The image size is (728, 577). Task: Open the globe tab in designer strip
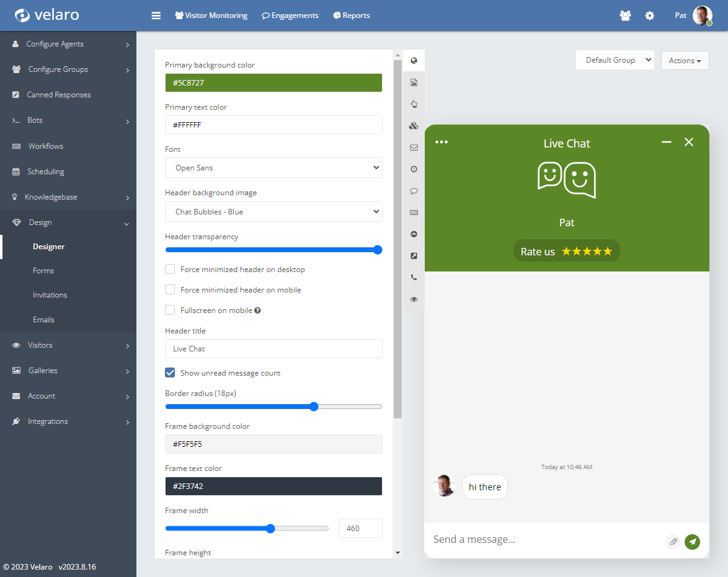tap(414, 61)
